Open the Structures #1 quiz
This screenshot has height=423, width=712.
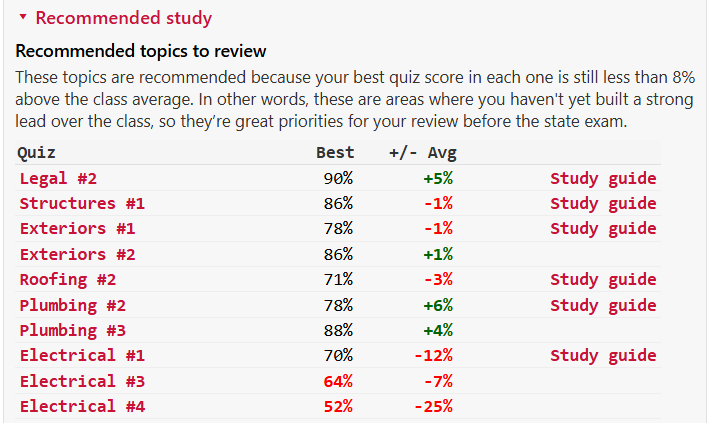82,204
